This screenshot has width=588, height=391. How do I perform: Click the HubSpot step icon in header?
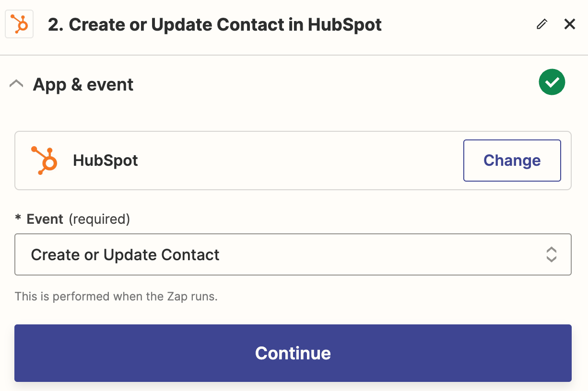click(19, 24)
